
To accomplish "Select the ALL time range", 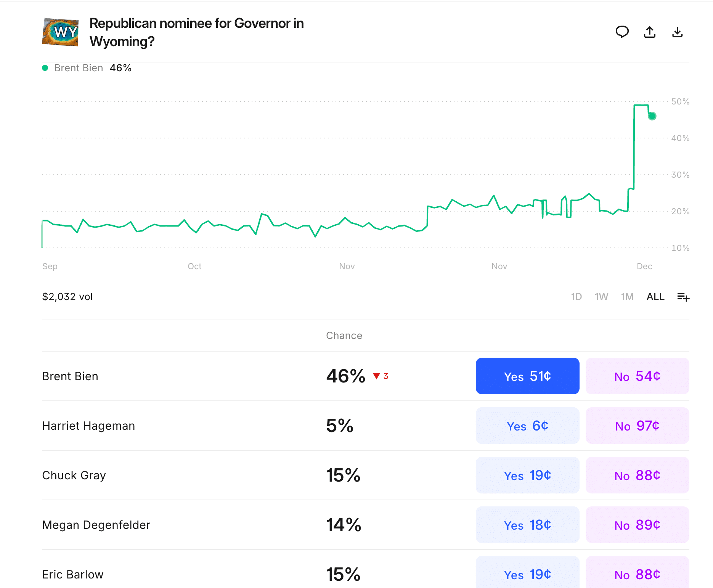I will [655, 297].
